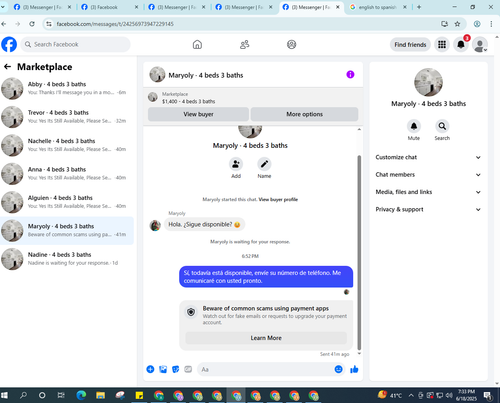This screenshot has width=500, height=403.
Task: Send a thumbs-up like
Action: (x=354, y=369)
